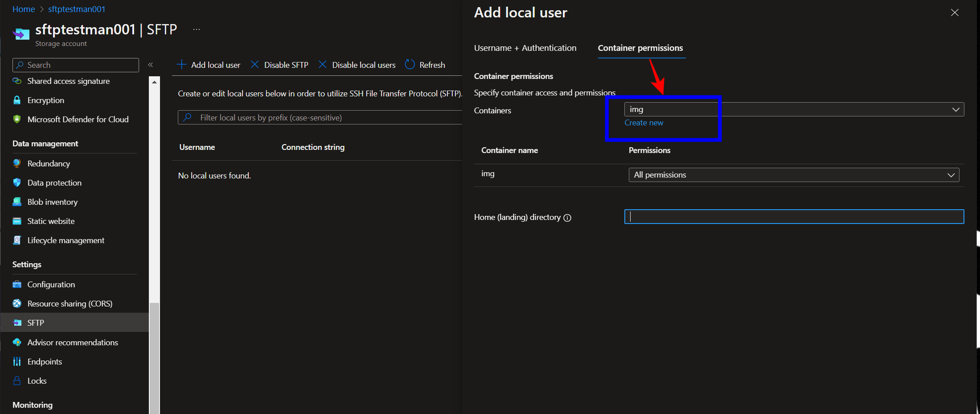The height and width of the screenshot is (414, 980).
Task: Open the Locks menu item
Action: pos(37,381)
